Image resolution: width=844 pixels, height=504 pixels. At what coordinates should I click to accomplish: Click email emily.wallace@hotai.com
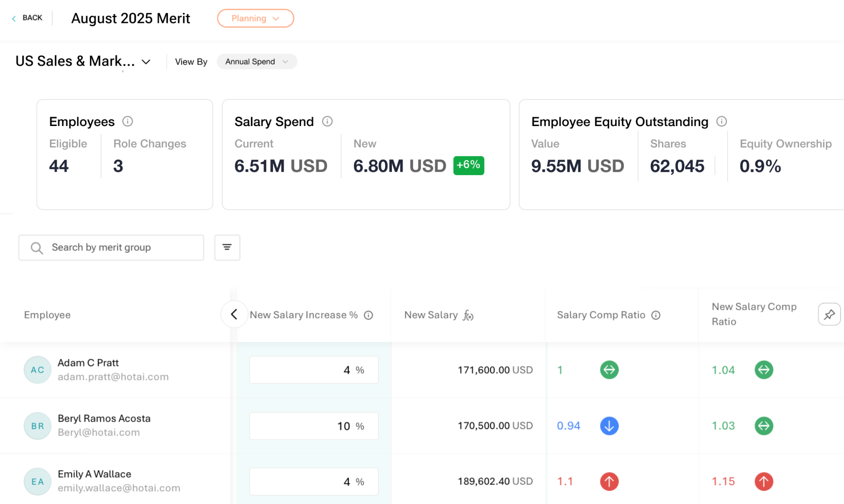click(x=119, y=488)
